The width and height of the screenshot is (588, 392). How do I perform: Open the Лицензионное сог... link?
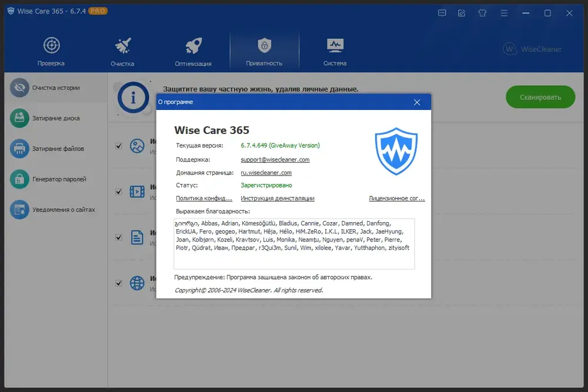[x=397, y=198]
